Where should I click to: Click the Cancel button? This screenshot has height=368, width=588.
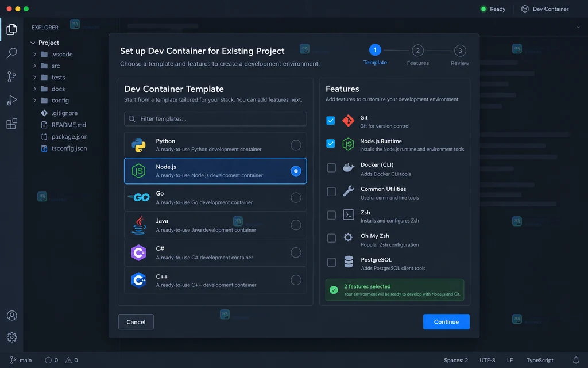(136, 322)
